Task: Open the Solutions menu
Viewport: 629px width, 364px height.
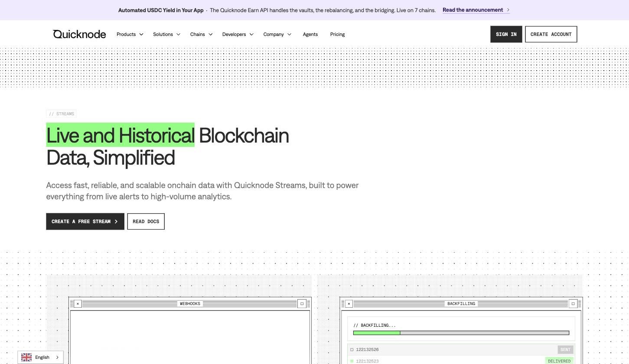Action: [163, 34]
